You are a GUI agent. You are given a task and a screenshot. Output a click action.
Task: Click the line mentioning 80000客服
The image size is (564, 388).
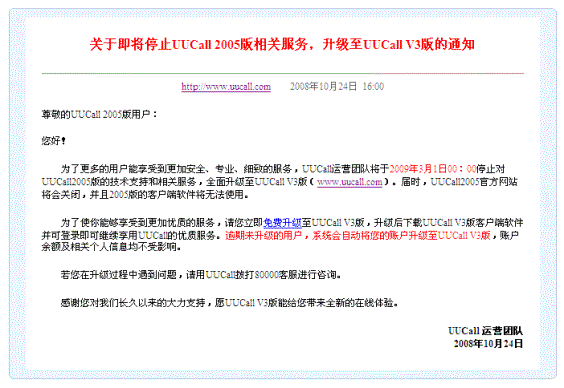pos(201,275)
